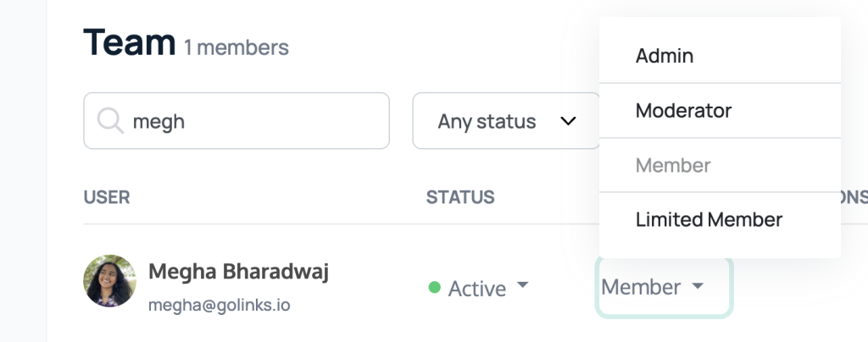The height and width of the screenshot is (342, 868).
Task: Click the chevron in Any status filter
Action: tap(569, 121)
